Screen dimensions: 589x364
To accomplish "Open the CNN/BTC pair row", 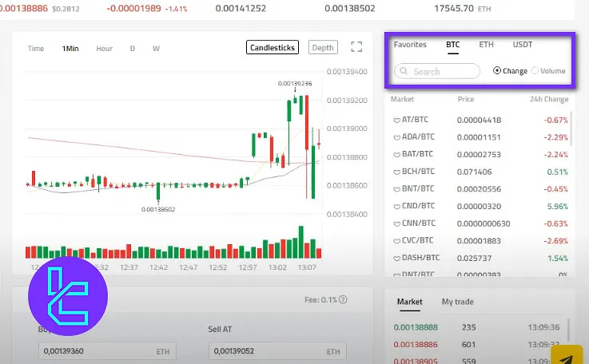I will pos(480,224).
